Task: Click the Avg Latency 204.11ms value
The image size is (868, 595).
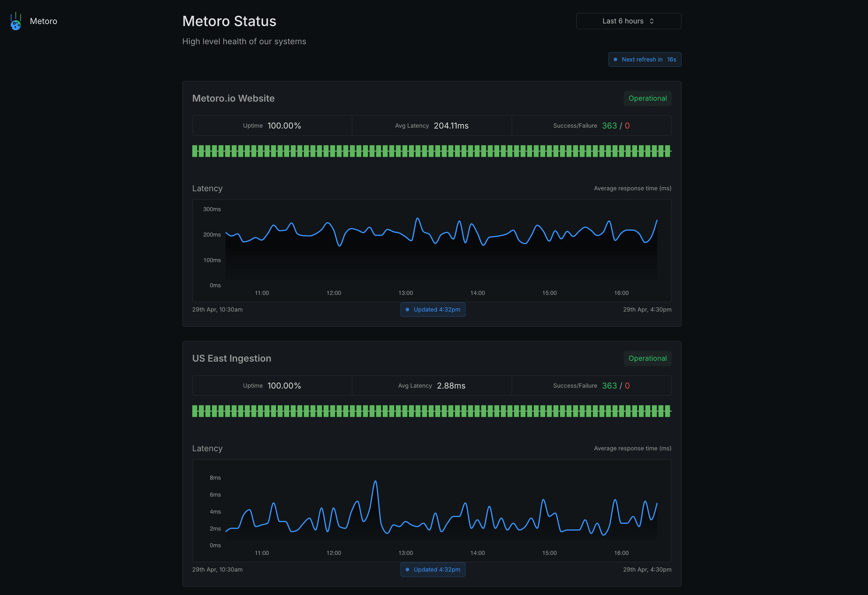Action: pyautogui.click(x=451, y=126)
